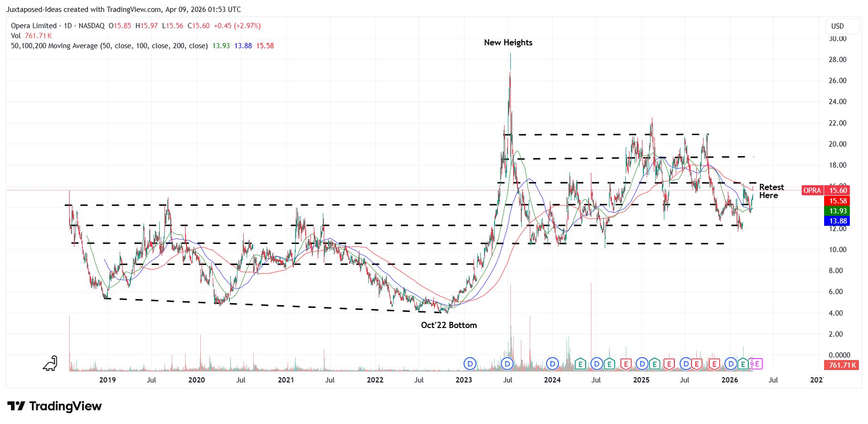Click the Vol indicator legend
Image resolution: width=868 pixels, height=424 pixels.
point(16,36)
